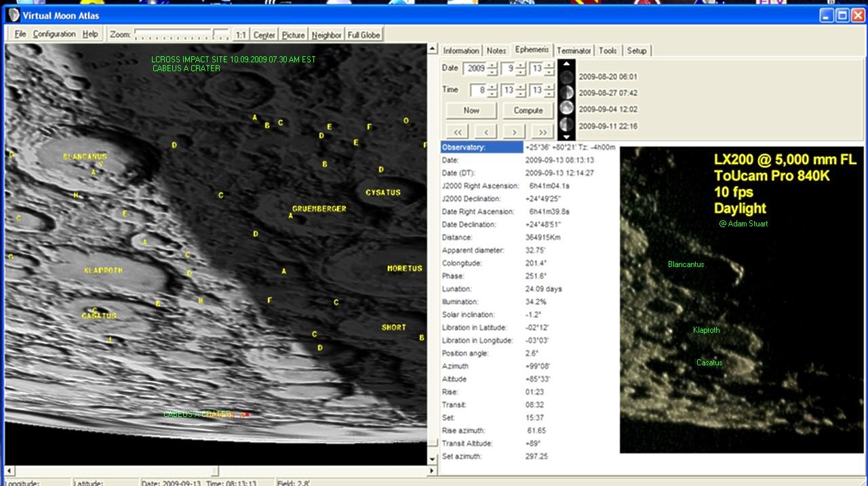Click the Colongitude row in the ephemeris list
This screenshot has width=868, height=486.
pos(529,263)
